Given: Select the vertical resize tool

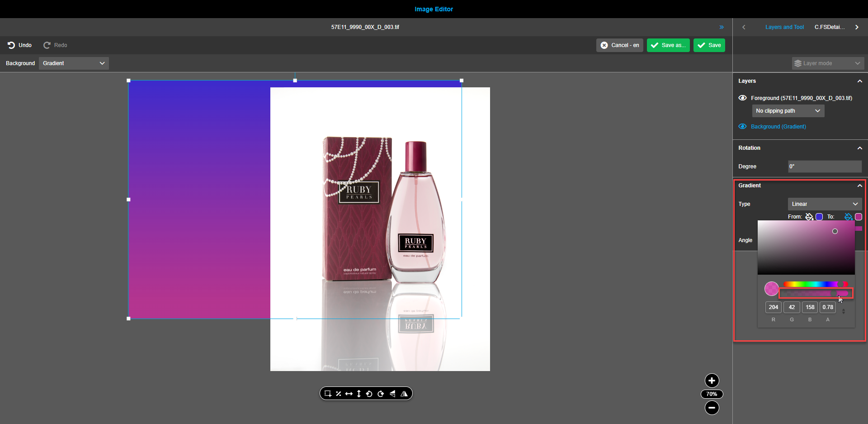Looking at the screenshot, I should 359,393.
